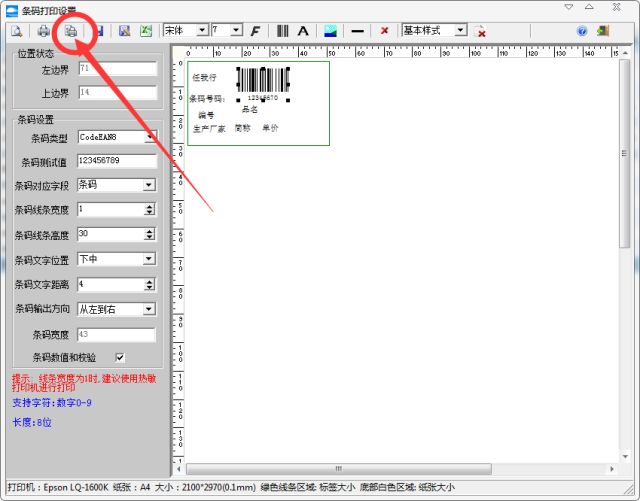This screenshot has width=640, height=501.
Task: Click the print preview icon in toolbar
Action: click(18, 31)
